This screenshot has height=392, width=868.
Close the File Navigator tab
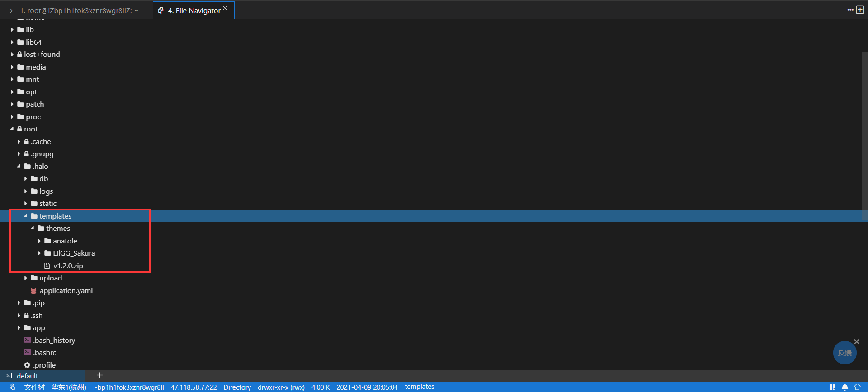[225, 8]
